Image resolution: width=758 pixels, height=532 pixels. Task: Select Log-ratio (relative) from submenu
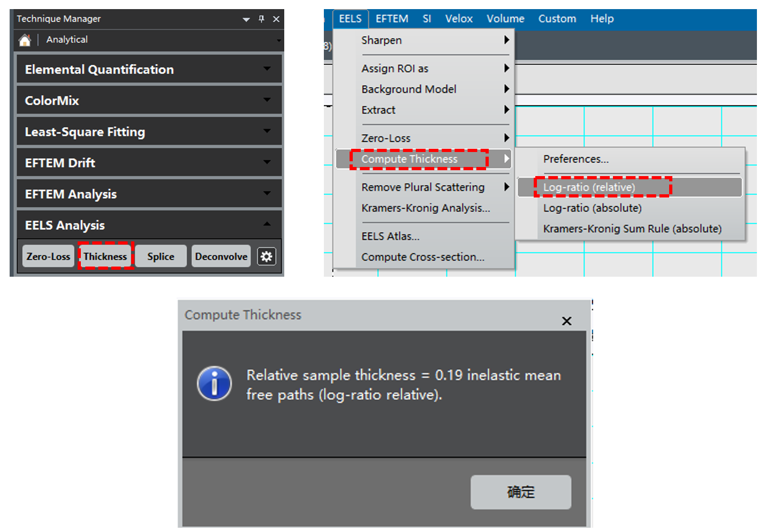(589, 187)
